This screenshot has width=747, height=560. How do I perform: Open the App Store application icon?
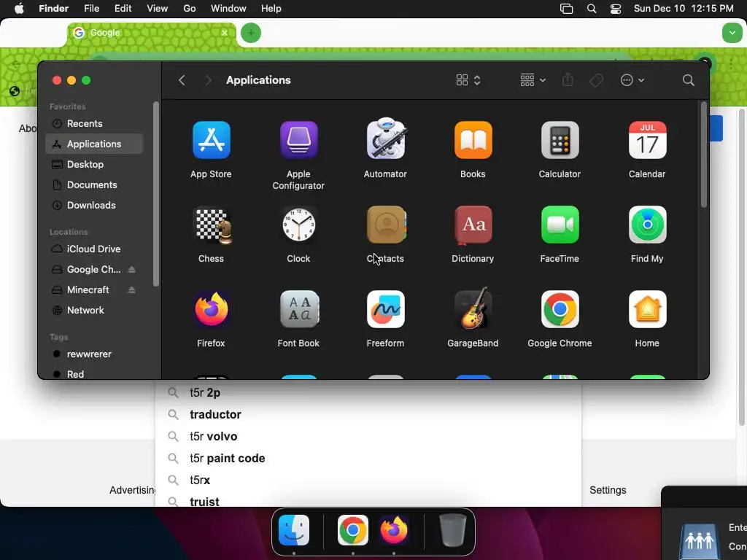click(x=211, y=140)
